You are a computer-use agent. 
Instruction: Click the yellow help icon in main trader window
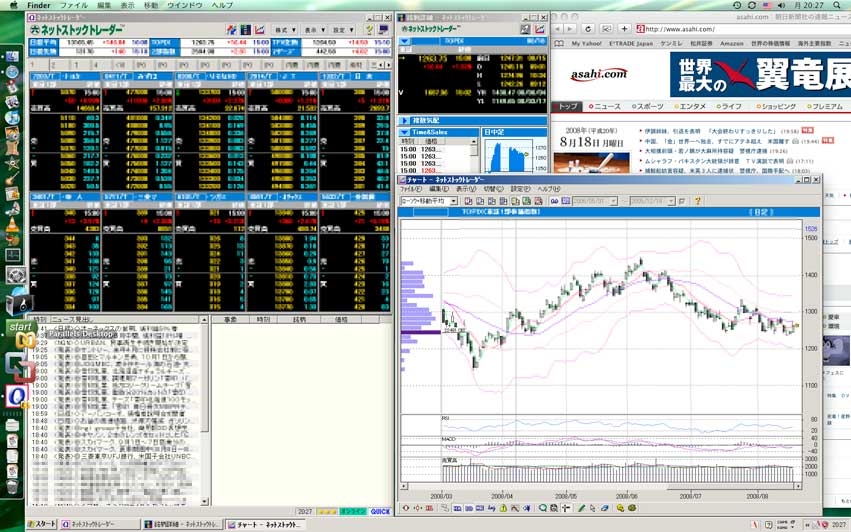pyautogui.click(x=369, y=29)
